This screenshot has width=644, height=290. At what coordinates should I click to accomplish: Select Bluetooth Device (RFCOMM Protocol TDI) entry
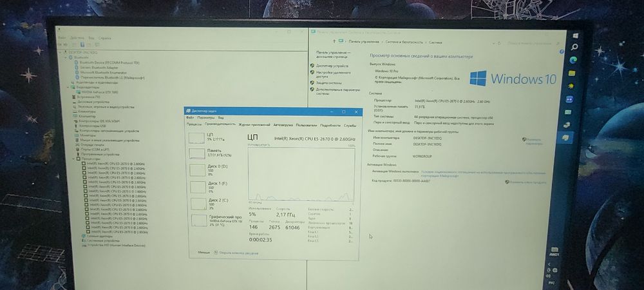click(x=109, y=63)
